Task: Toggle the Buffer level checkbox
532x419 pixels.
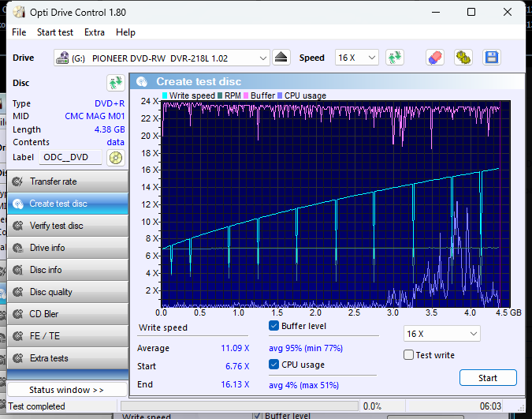Action: tap(273, 326)
